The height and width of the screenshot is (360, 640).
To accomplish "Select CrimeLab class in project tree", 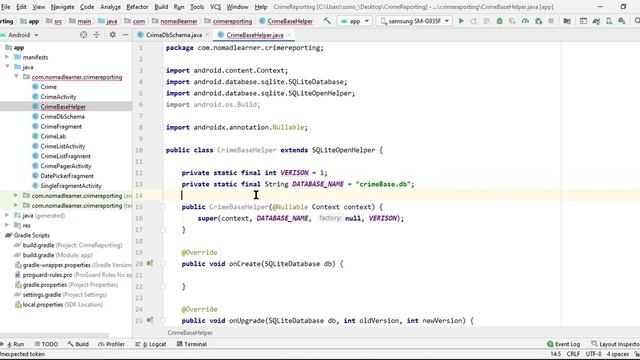I will coord(53,136).
